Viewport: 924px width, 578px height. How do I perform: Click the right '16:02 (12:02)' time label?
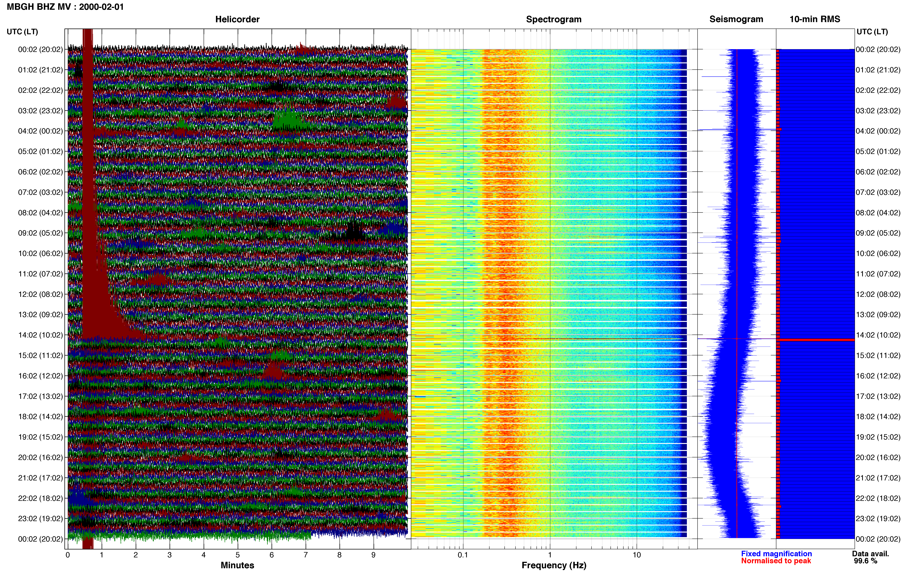point(878,376)
